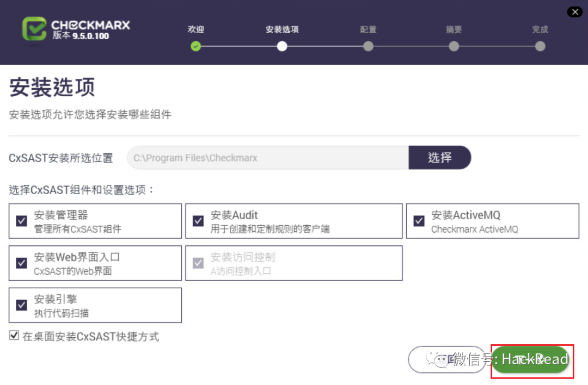Click the CxSAST安装所选位置 label
The width and height of the screenshot is (588, 385).
click(61, 158)
